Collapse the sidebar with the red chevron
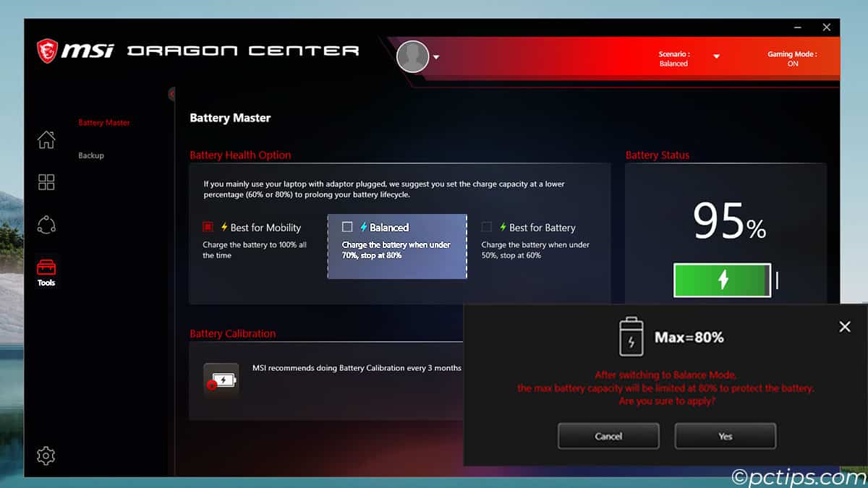 (171, 94)
